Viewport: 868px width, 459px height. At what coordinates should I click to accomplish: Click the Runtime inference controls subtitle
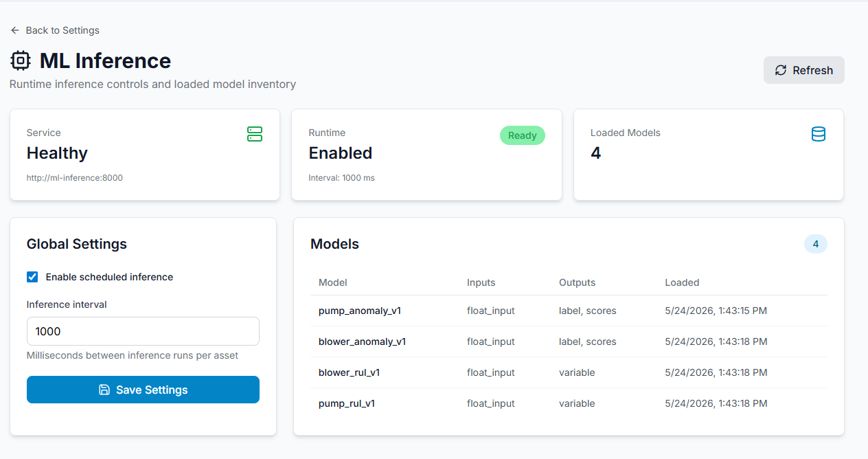click(152, 85)
